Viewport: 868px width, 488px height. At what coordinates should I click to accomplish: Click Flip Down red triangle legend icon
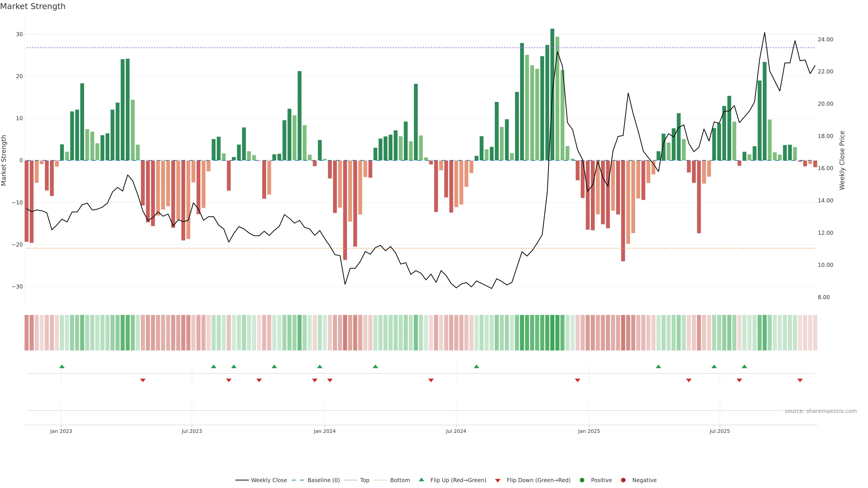pos(498,481)
